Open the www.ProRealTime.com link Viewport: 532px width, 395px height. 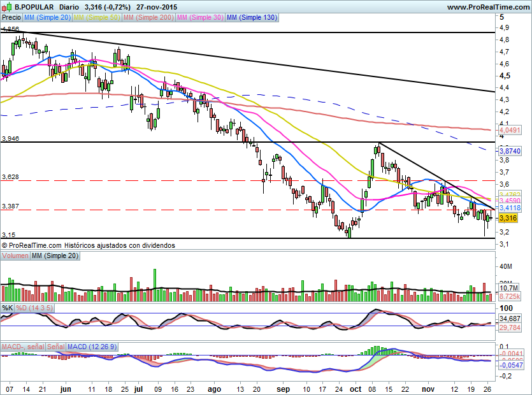coord(488,7)
